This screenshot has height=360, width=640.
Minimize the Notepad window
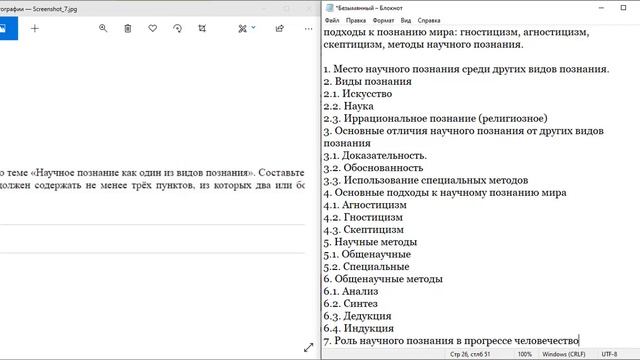[601, 8]
